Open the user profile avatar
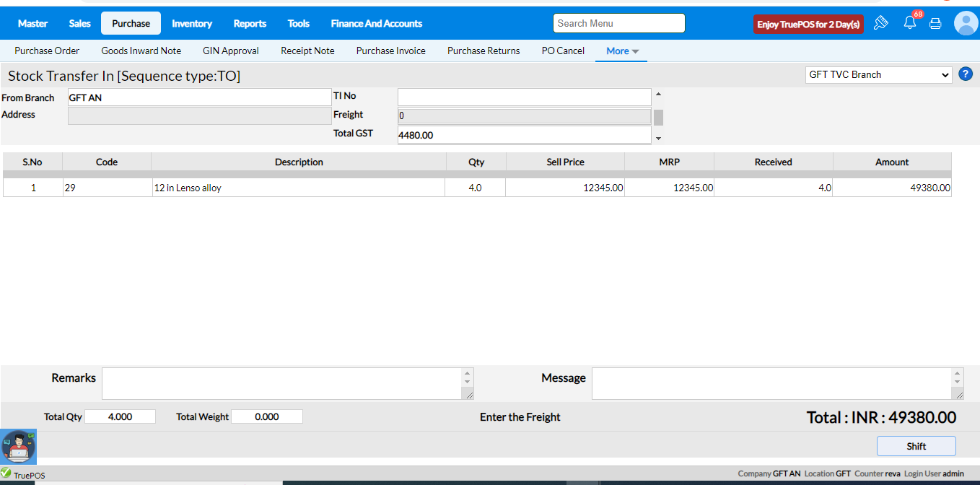This screenshot has height=485, width=980. click(966, 23)
